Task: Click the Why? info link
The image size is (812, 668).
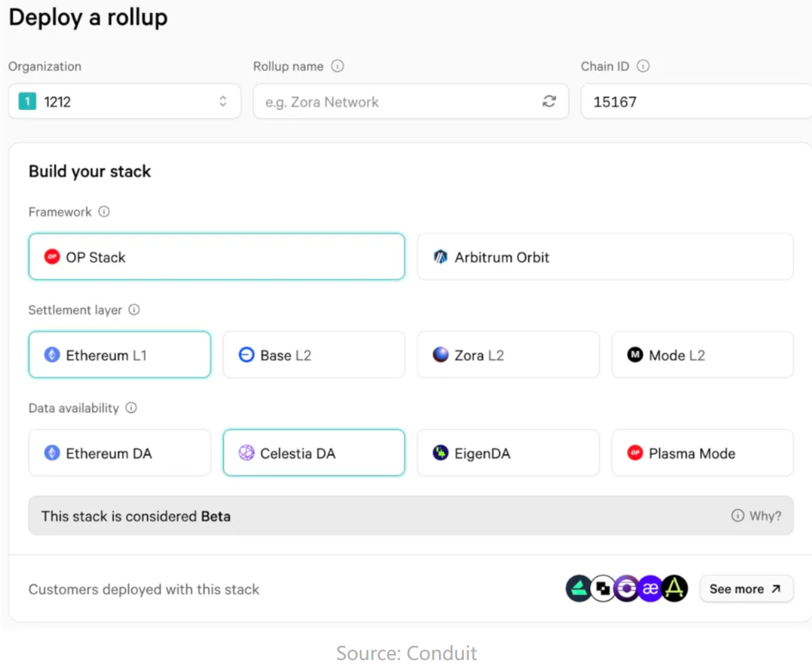Action: (x=756, y=515)
